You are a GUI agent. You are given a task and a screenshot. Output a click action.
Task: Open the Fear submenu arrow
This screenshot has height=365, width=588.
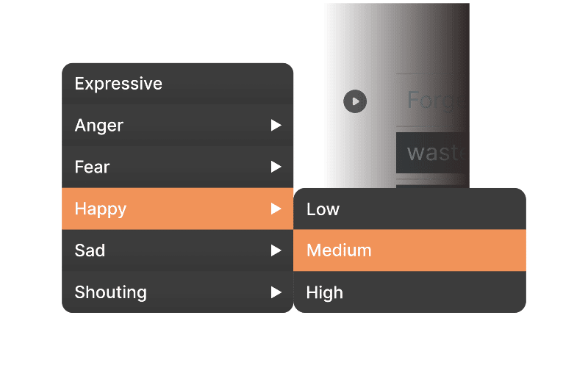click(276, 167)
